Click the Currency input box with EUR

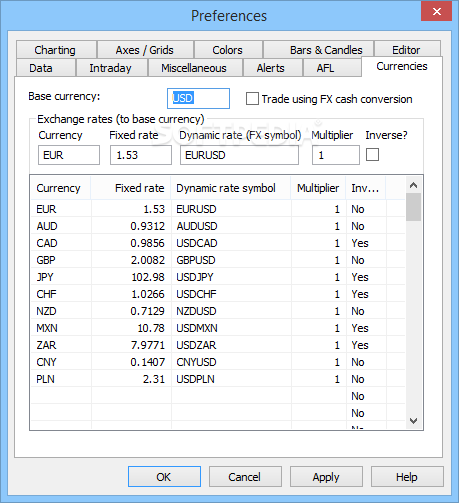coord(69,155)
